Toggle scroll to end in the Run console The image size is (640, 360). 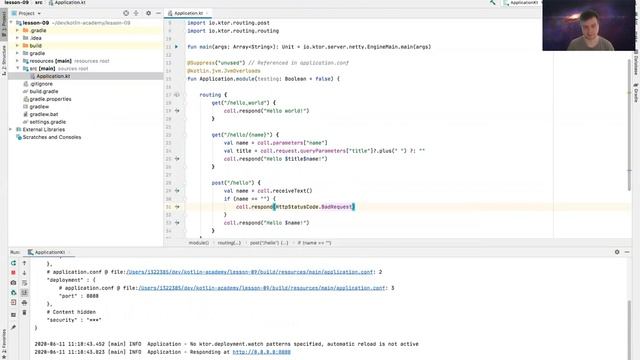point(24,293)
